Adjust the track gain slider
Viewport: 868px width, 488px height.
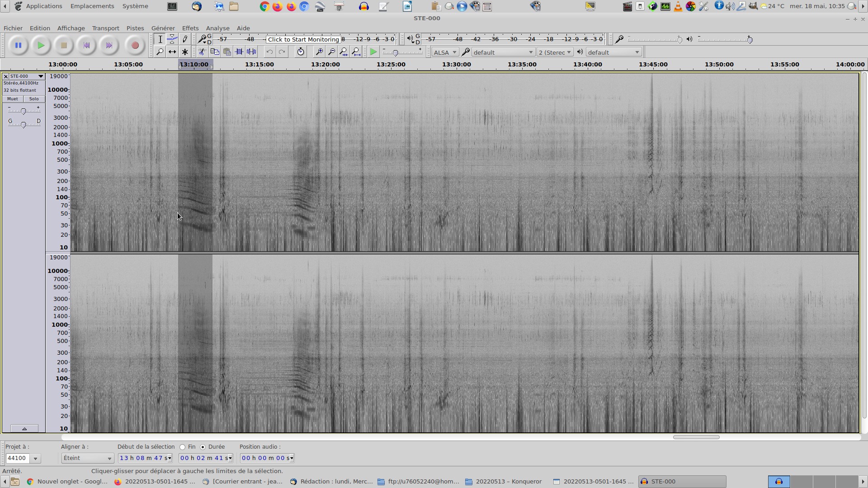24,111
